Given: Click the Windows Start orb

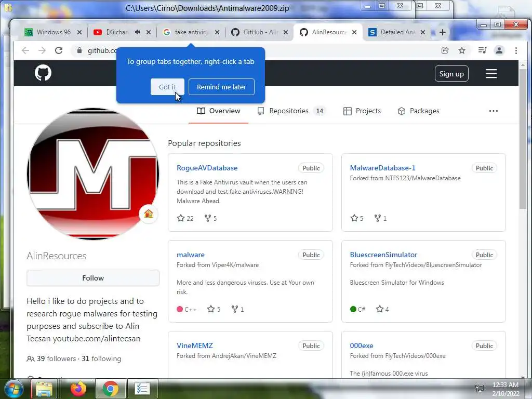Looking at the screenshot, I should 14,389.
